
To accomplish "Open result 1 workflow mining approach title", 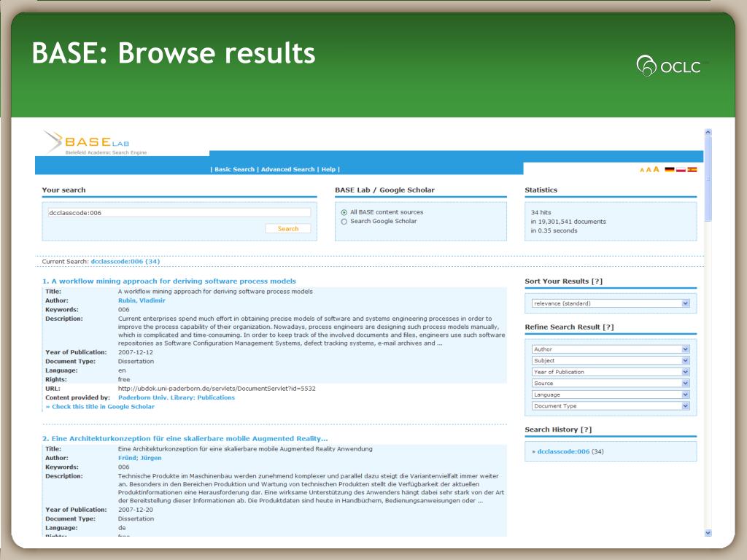I will click(169, 281).
